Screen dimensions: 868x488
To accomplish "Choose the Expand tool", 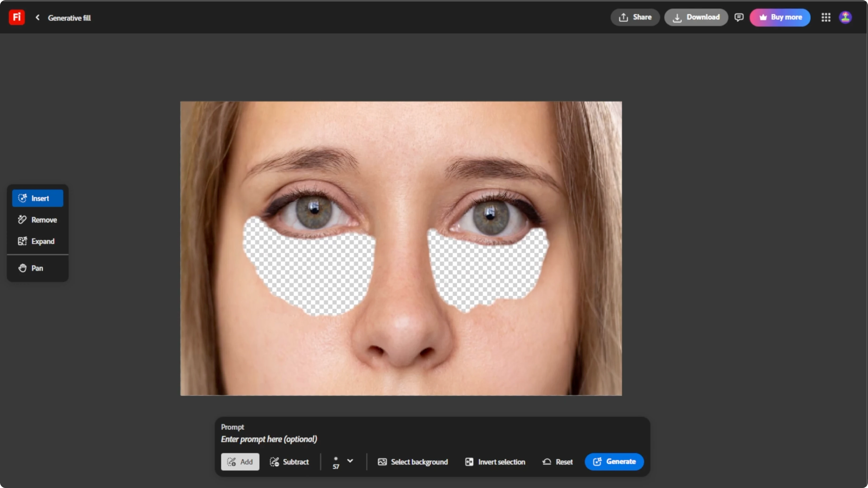I will pos(38,241).
